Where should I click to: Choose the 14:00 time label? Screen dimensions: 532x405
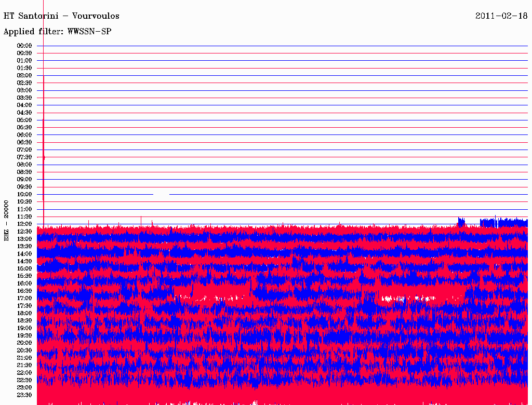coord(24,253)
